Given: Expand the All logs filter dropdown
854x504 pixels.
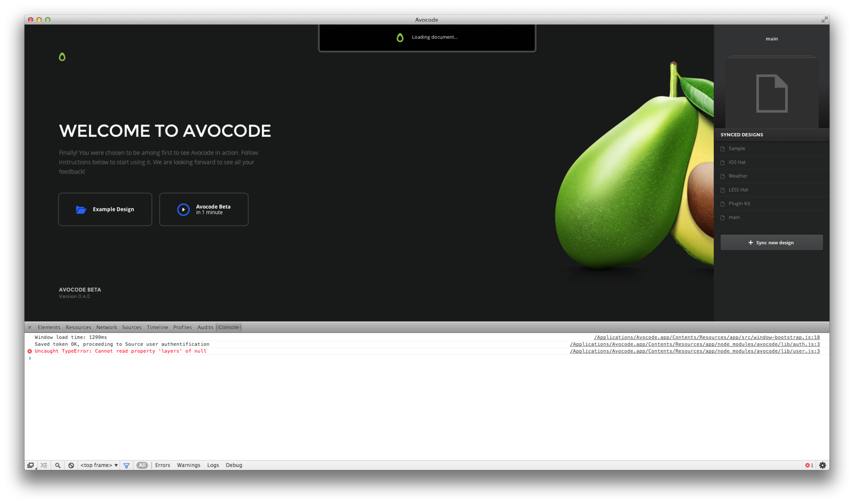Looking at the screenshot, I should (x=142, y=465).
